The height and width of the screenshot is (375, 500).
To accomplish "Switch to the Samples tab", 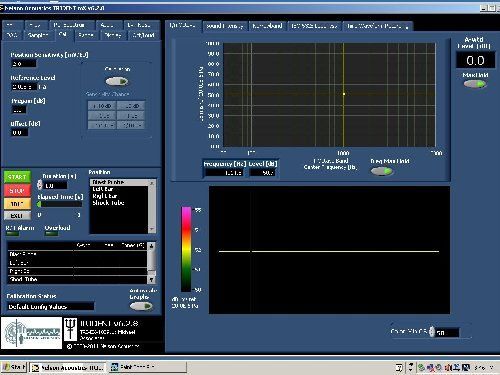I will click(38, 35).
